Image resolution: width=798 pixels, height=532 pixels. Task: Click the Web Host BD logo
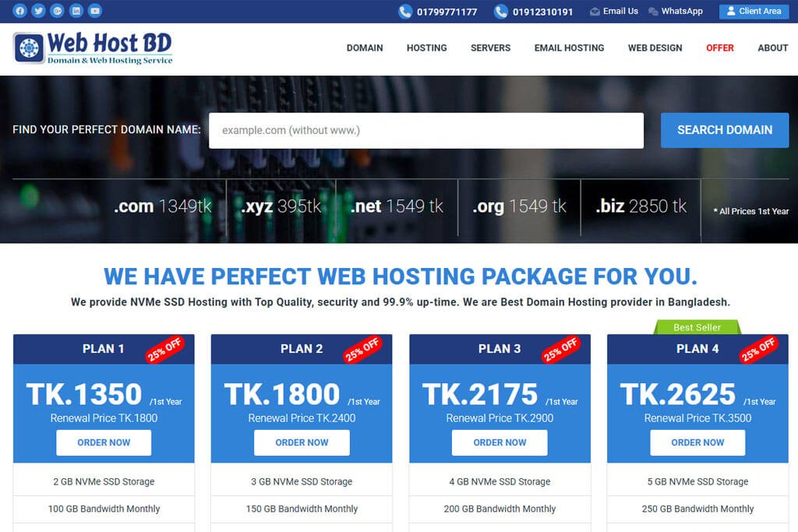pyautogui.click(x=93, y=48)
